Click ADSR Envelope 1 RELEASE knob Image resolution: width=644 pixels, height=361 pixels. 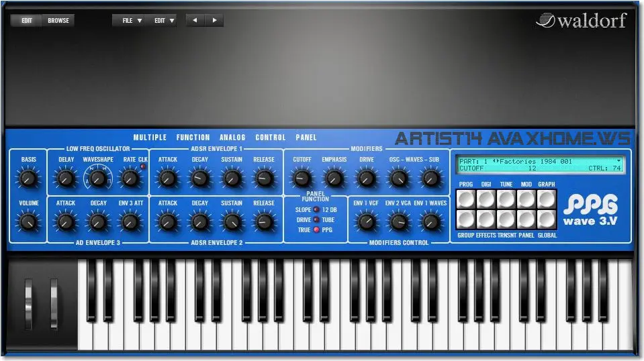(x=264, y=178)
